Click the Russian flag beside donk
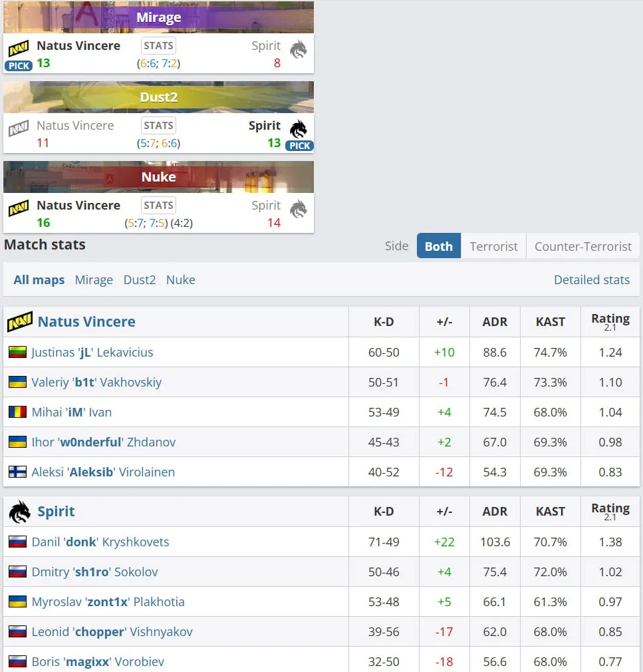The height and width of the screenshot is (672, 643). pos(17,542)
